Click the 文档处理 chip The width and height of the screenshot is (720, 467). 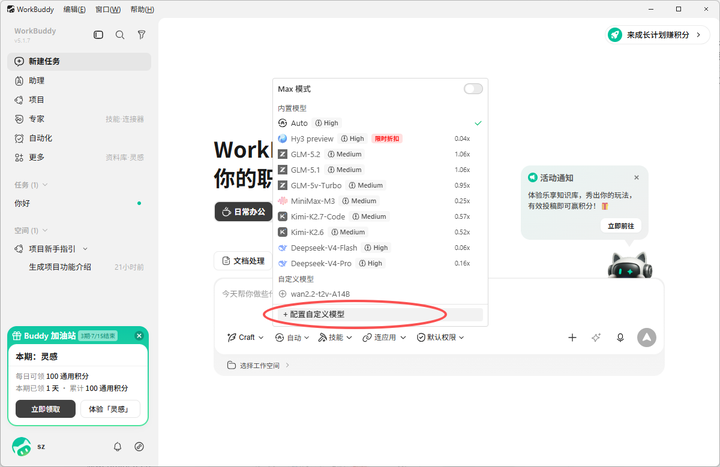pyautogui.click(x=243, y=261)
